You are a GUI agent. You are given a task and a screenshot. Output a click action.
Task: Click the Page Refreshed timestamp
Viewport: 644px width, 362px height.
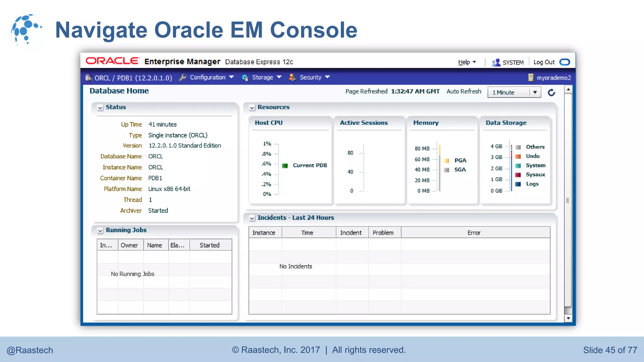[415, 91]
